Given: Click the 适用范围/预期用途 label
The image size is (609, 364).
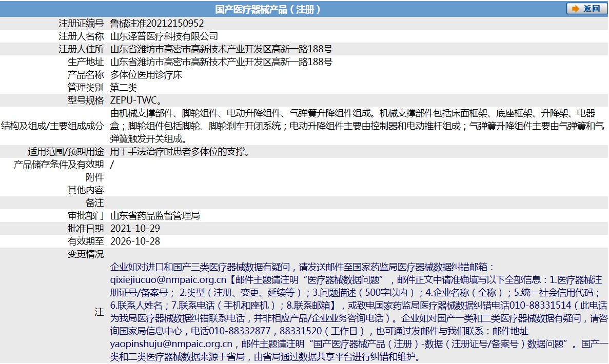Looking at the screenshot, I should 66,151.
